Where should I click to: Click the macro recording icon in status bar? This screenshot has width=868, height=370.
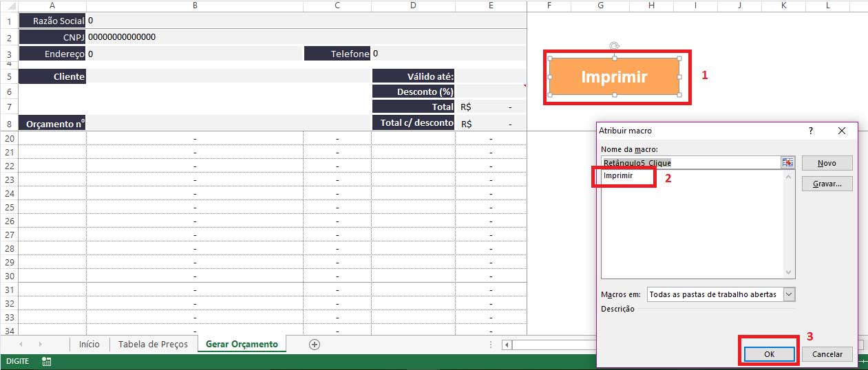(46, 361)
